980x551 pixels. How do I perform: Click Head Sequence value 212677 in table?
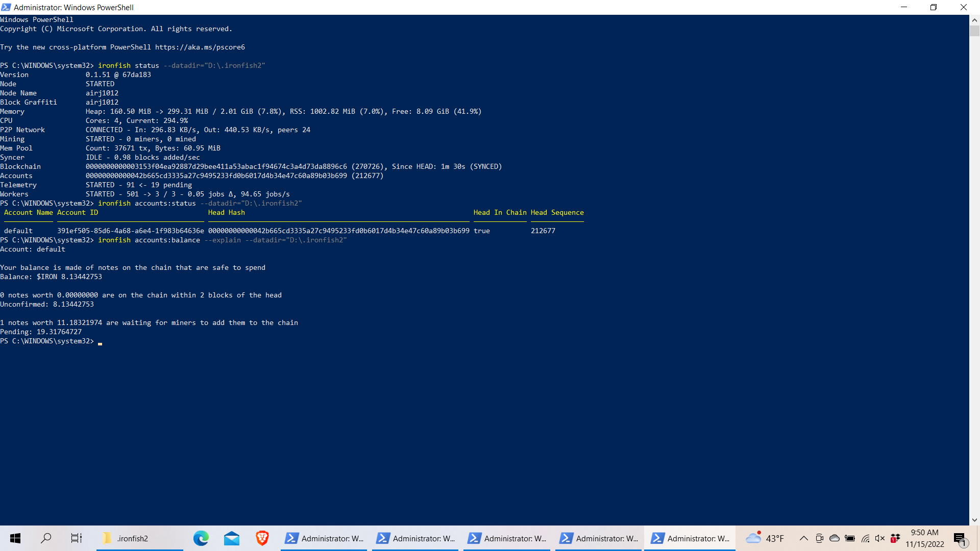(543, 231)
